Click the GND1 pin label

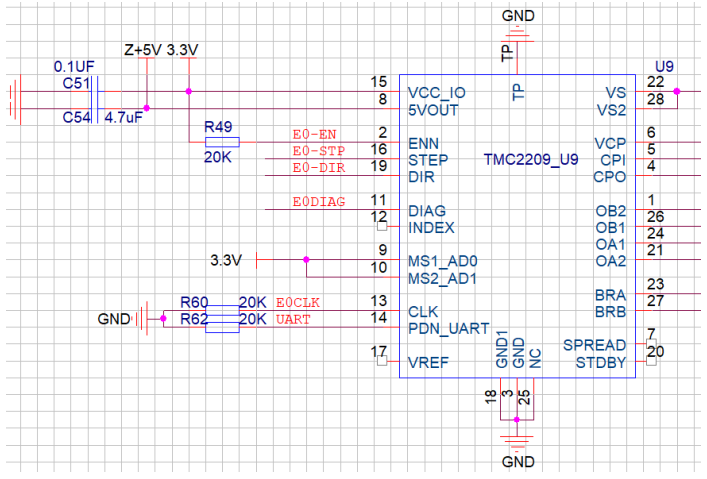click(501, 349)
